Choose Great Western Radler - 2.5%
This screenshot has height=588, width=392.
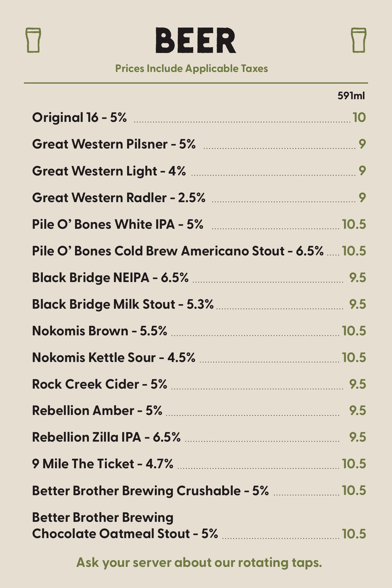[x=119, y=198]
